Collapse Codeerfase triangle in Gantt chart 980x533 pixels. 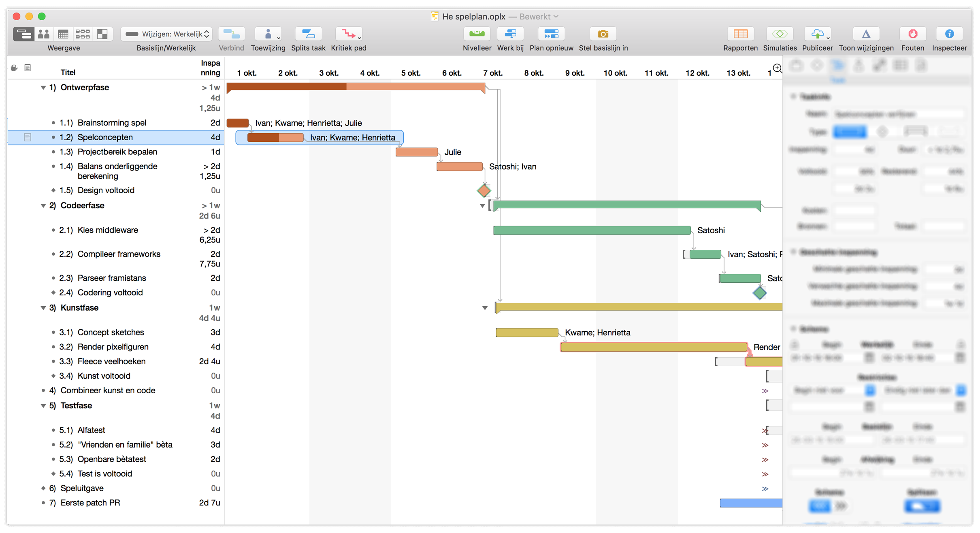[482, 206]
